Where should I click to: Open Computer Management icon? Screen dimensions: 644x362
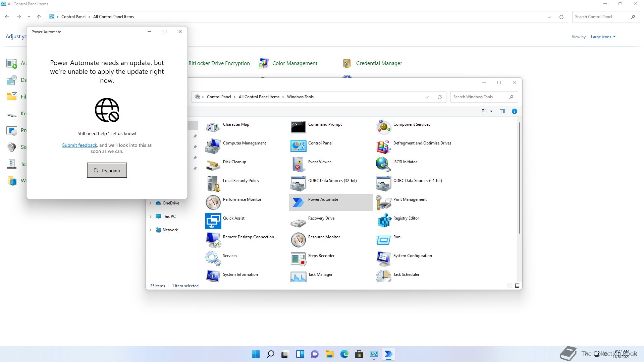click(x=213, y=146)
